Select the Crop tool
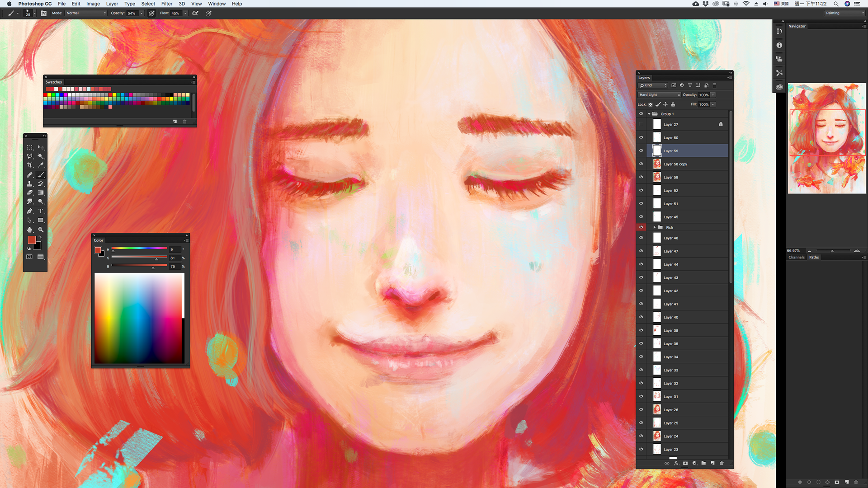 [29, 165]
